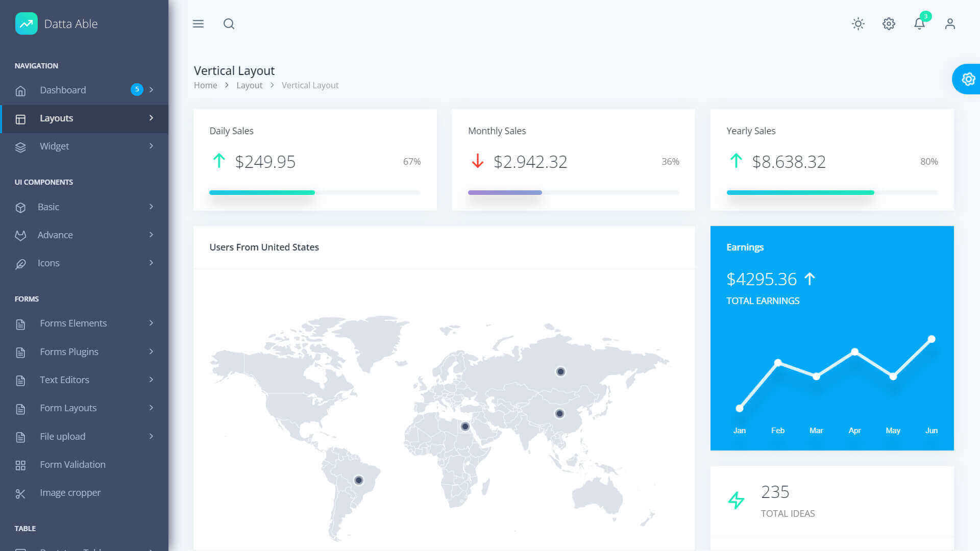Open the search magnifier icon
Screen dimensions: 980x551
click(x=229, y=24)
